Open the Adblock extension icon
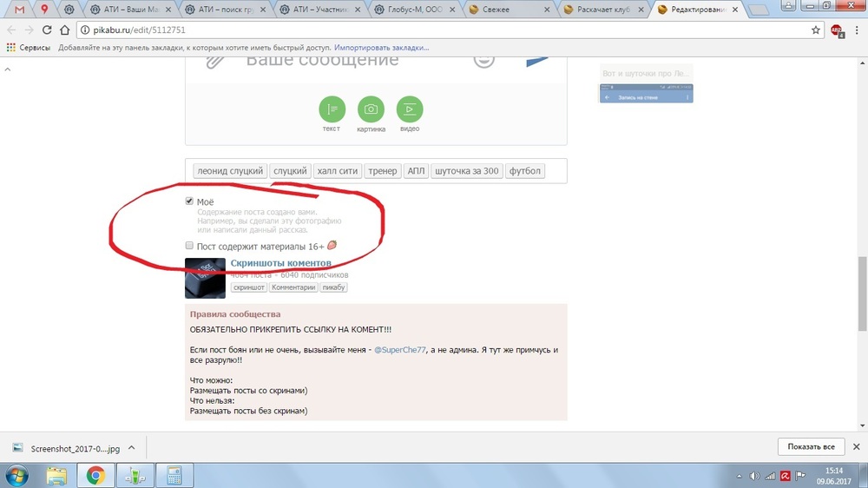Viewport: 868px width, 488px height. click(x=837, y=30)
